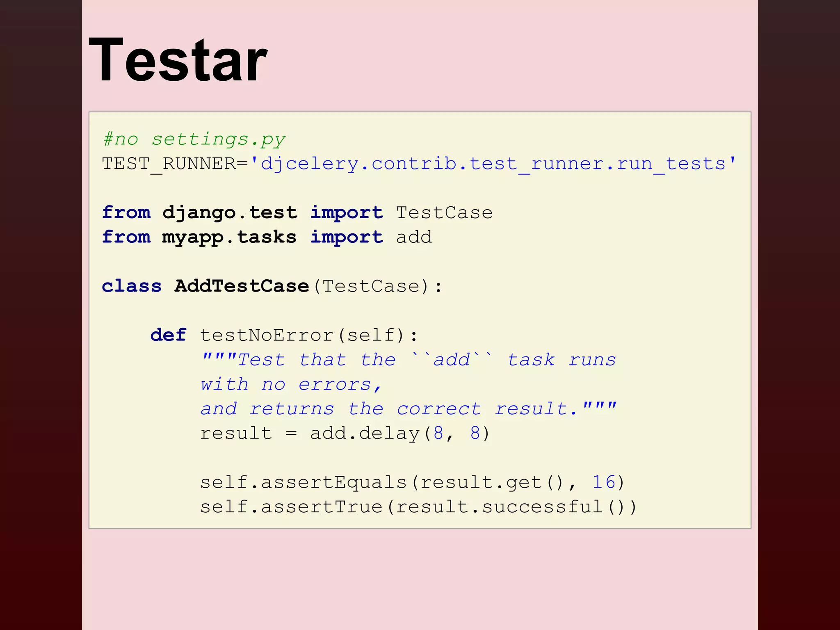Click the 'from myapp.tasks import add' line
This screenshot has height=630, width=840.
[267, 237]
